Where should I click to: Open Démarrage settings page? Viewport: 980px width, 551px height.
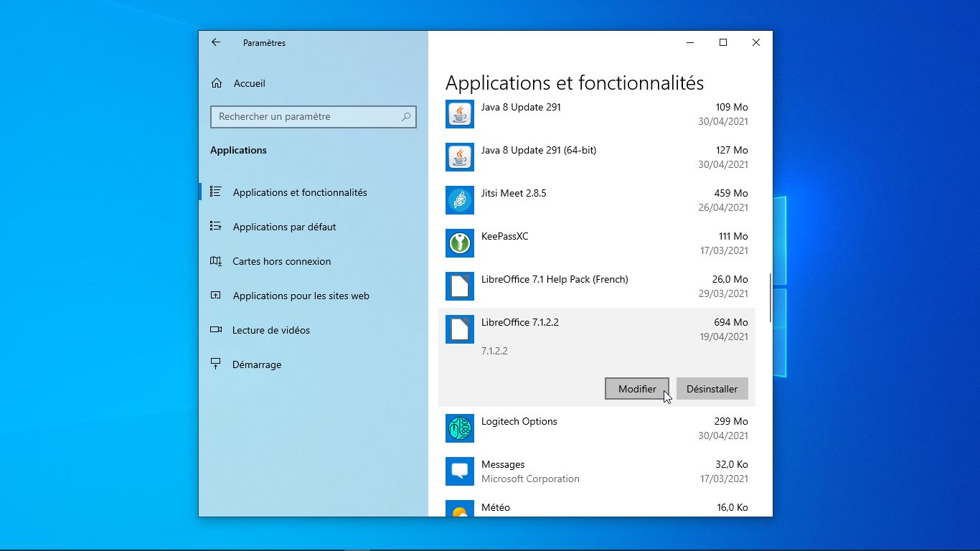pos(257,364)
